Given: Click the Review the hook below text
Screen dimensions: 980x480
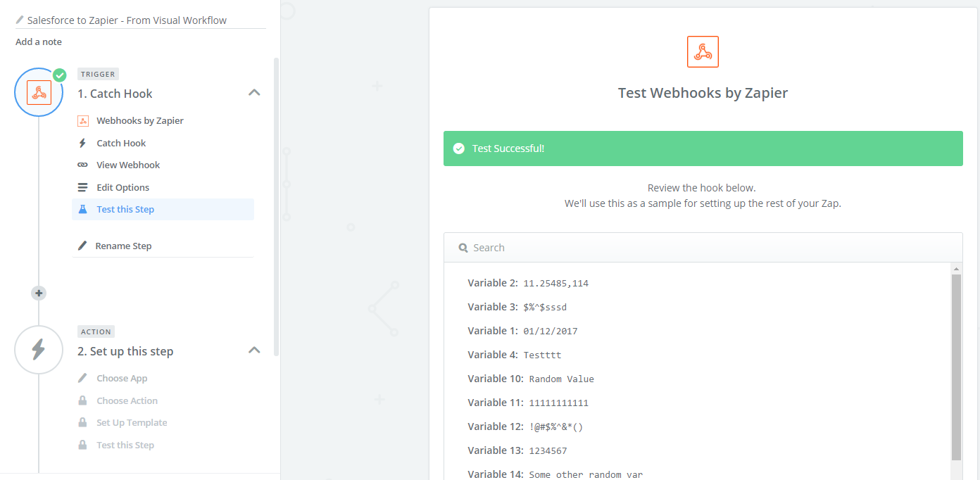Looking at the screenshot, I should coord(701,188).
